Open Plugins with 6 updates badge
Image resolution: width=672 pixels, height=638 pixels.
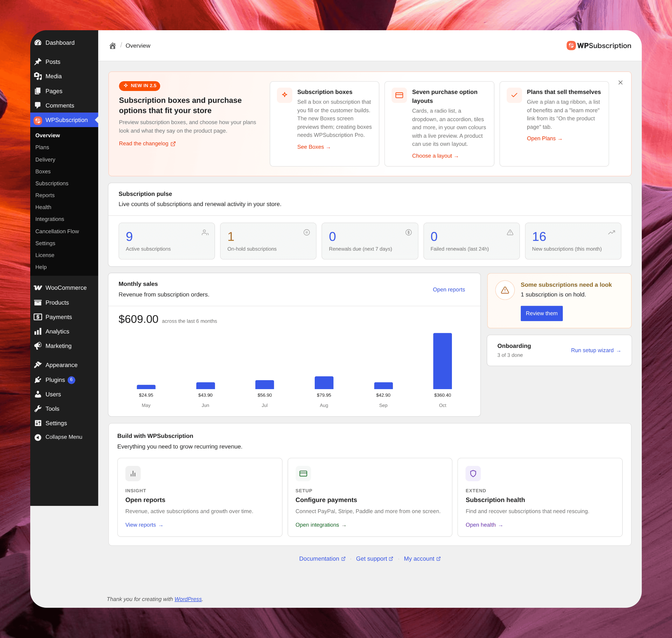[64, 380]
